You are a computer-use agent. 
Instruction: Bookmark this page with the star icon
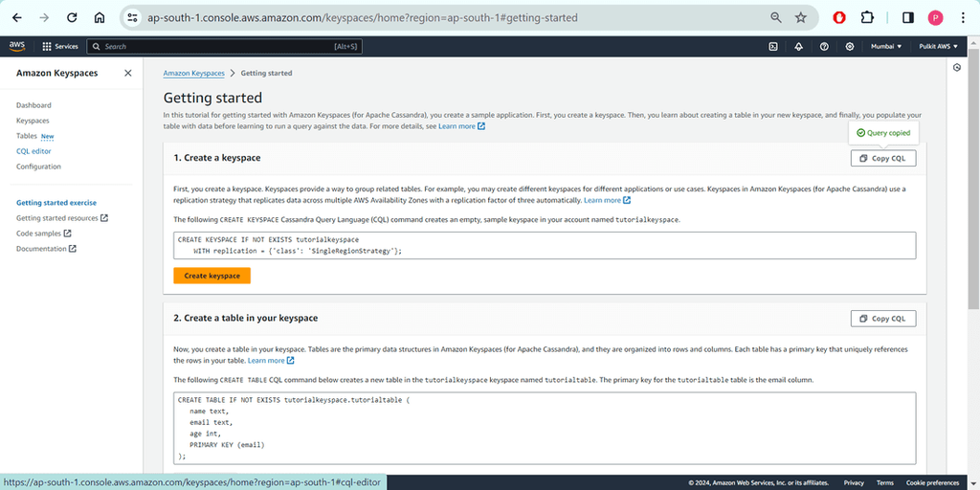pyautogui.click(x=801, y=17)
